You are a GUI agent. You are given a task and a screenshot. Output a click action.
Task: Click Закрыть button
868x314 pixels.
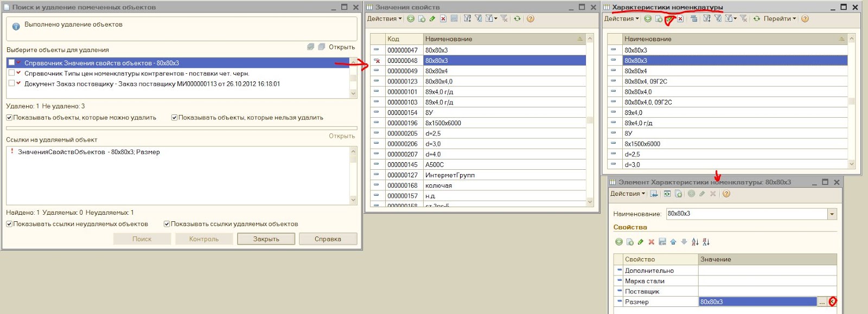click(266, 239)
